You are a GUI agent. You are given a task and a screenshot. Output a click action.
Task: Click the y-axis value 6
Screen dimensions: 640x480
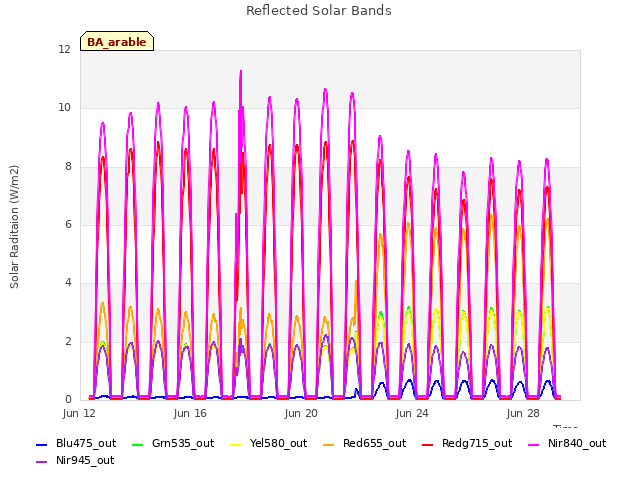coord(68,224)
